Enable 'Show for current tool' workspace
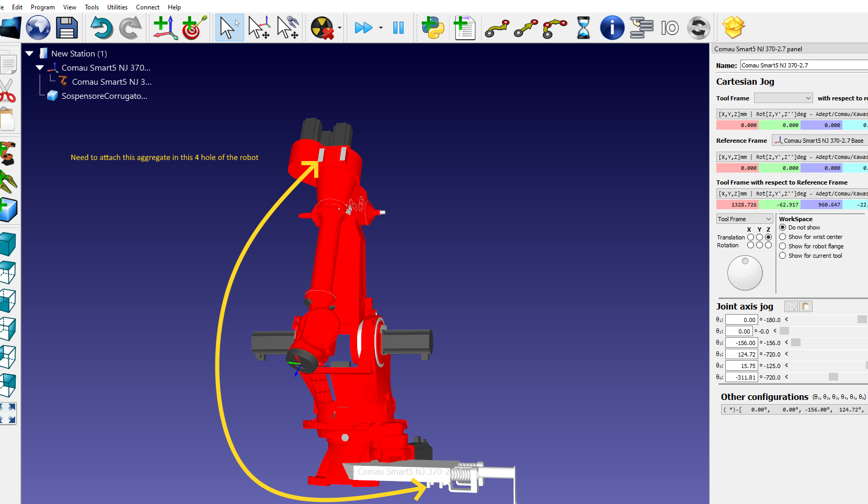The image size is (868, 504). coord(783,256)
